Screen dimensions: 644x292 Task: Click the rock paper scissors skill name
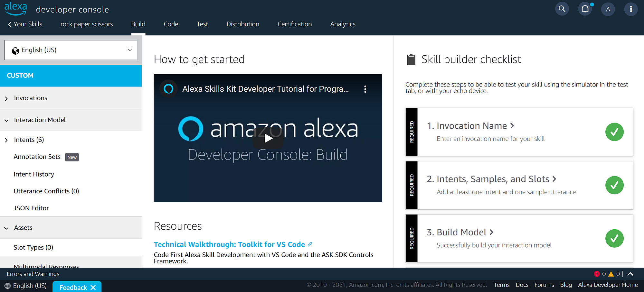point(87,24)
